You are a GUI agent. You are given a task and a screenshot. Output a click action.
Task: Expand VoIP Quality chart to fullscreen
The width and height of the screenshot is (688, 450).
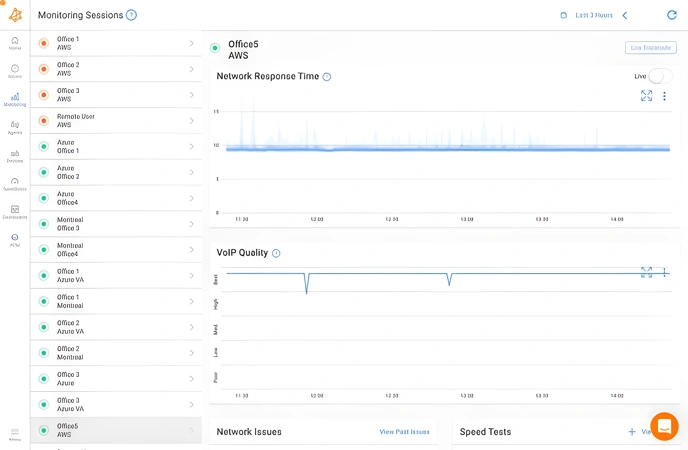point(646,272)
